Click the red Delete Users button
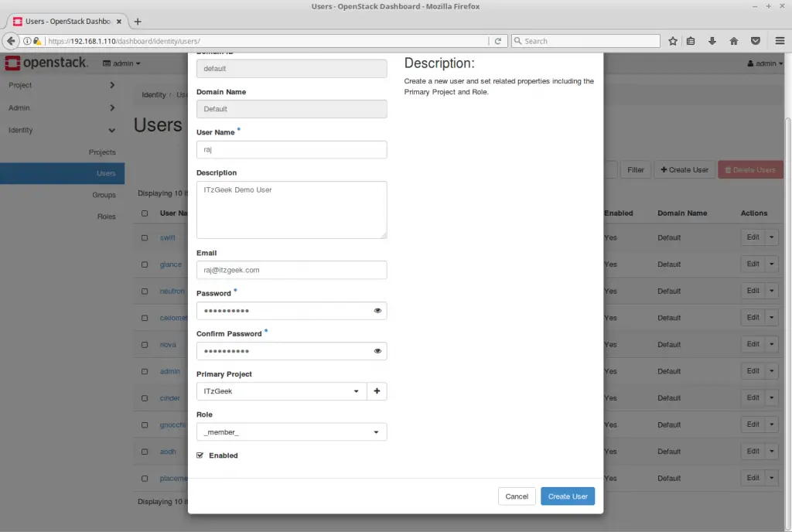The image size is (792, 532). [750, 169]
